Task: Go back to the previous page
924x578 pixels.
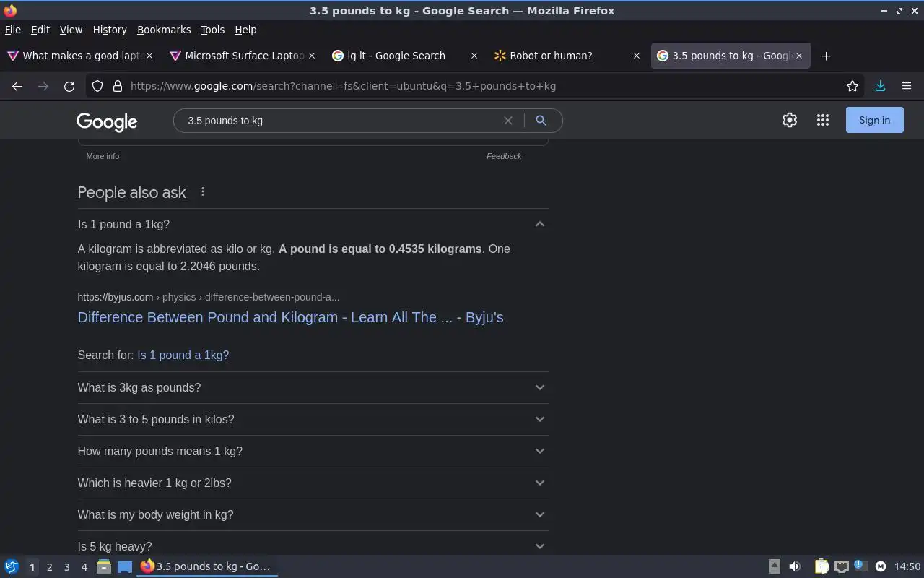Action: [x=17, y=86]
